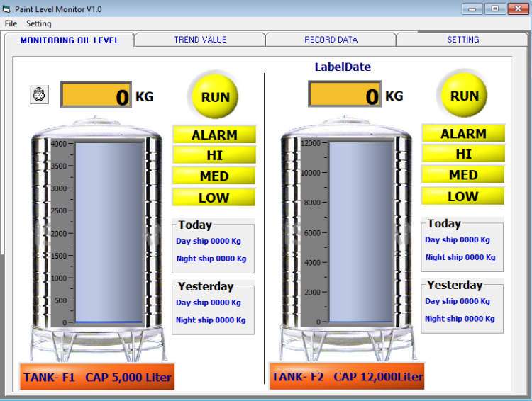Viewport: 532px width, 401px height.
Task: Click the Paint Level Monitor title bar icon
Action: point(7,9)
